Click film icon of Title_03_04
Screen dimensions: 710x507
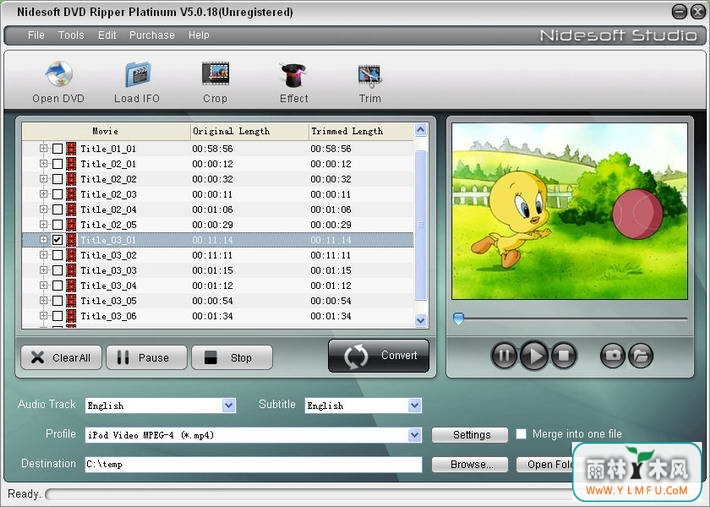(71, 285)
